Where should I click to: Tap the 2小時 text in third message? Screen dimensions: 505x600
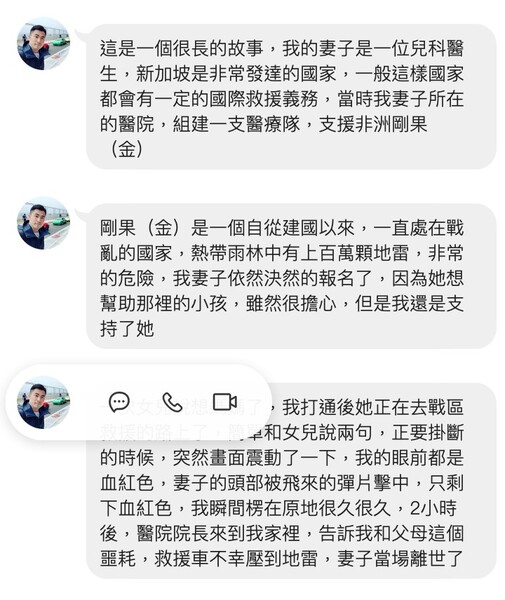click(433, 508)
